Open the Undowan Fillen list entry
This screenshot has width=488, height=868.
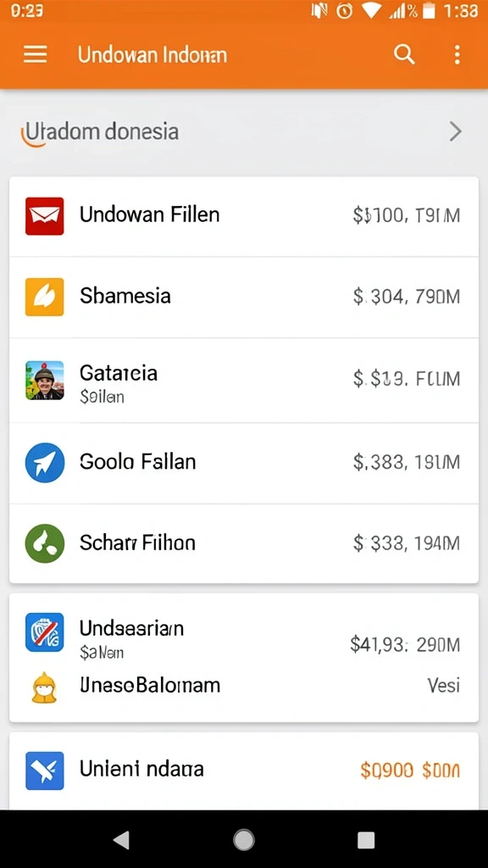click(x=244, y=216)
